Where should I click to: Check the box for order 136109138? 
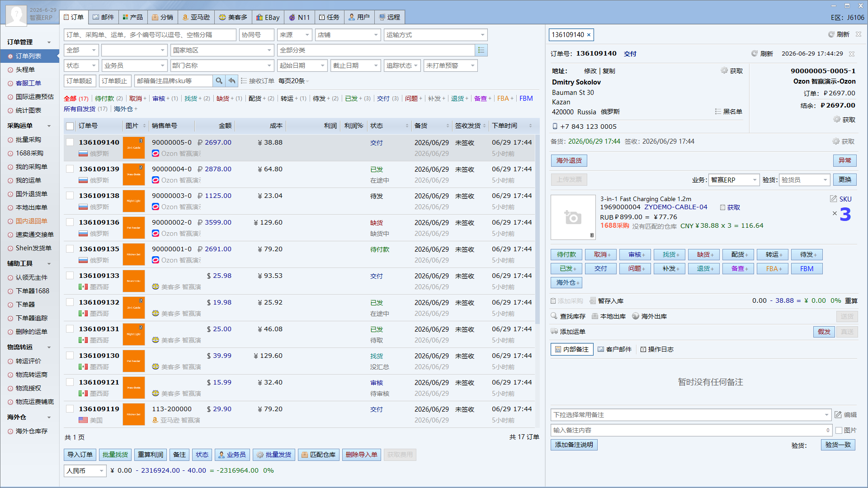click(70, 196)
